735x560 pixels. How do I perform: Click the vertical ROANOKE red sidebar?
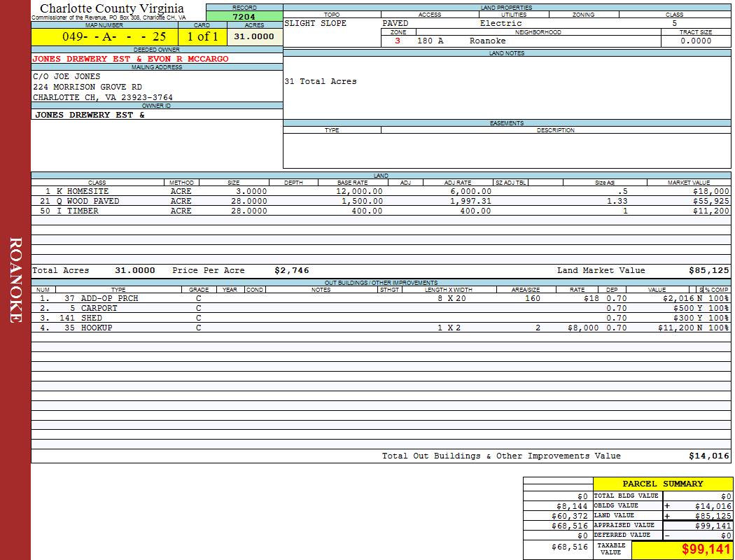pos(15,280)
